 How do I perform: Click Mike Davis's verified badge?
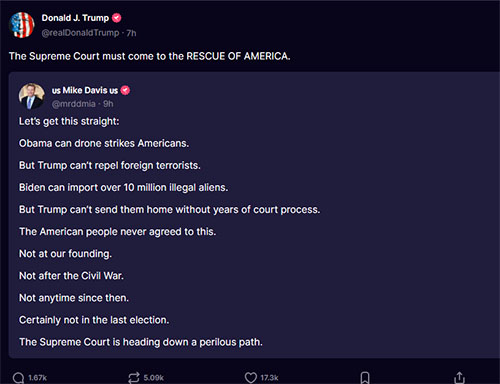(x=125, y=90)
